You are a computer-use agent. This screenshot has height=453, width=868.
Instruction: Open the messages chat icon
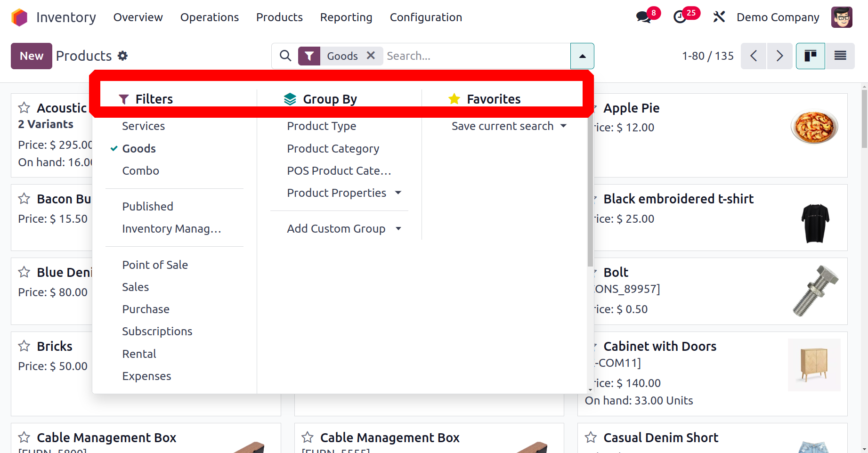(x=643, y=17)
